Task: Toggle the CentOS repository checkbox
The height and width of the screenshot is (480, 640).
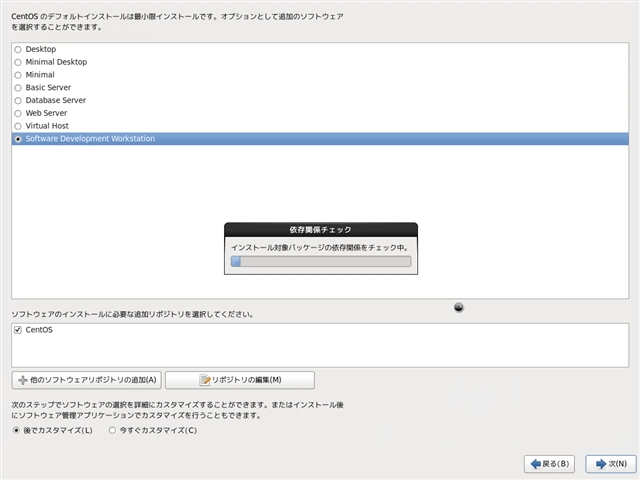Action: click(x=18, y=330)
